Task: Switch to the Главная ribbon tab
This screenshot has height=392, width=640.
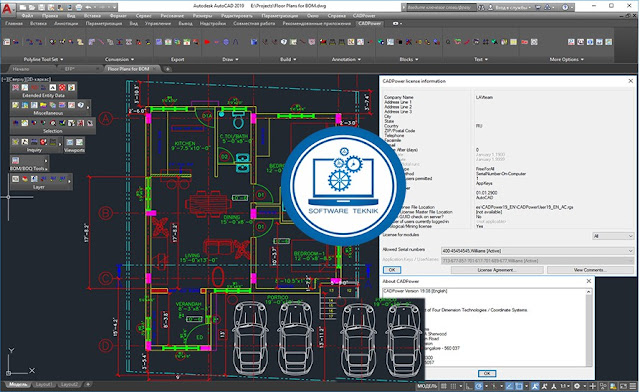Action: 14,24
